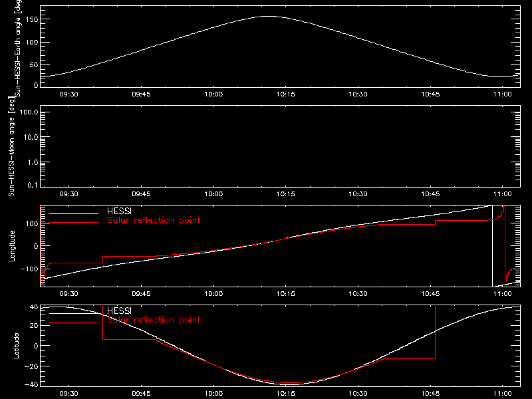Click the 20 tick on Latitude axis

[34, 326]
